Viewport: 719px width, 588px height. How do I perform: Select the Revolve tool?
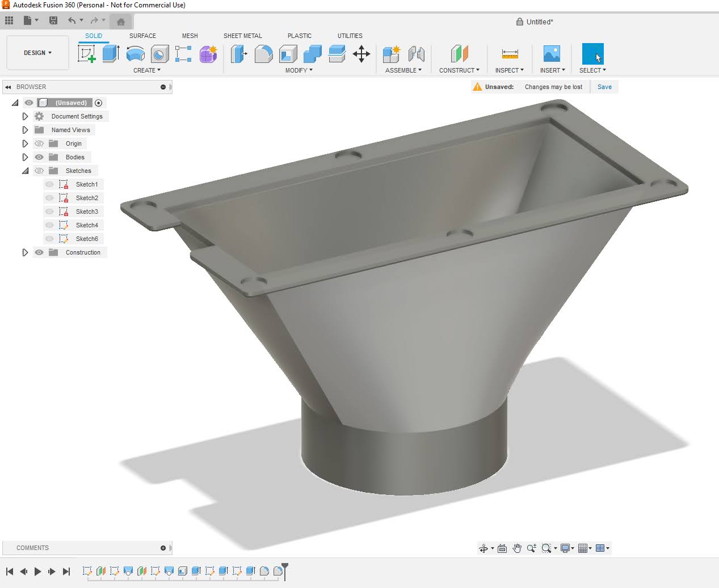135,54
